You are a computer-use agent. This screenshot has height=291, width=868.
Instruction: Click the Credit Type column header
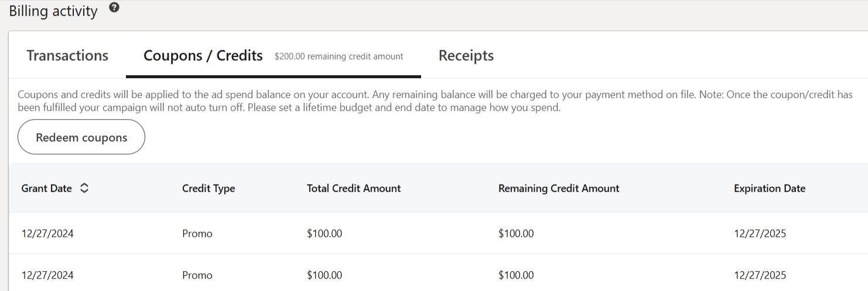point(209,188)
